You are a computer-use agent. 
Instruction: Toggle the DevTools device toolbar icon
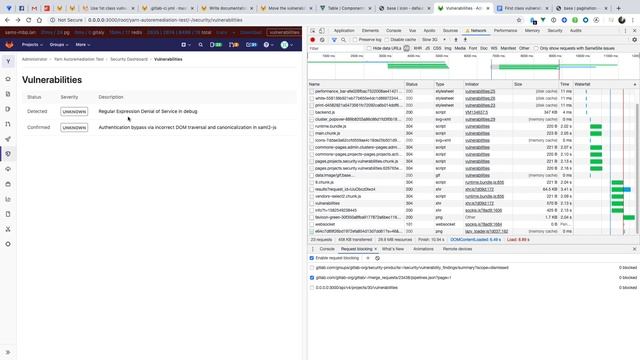click(x=322, y=31)
